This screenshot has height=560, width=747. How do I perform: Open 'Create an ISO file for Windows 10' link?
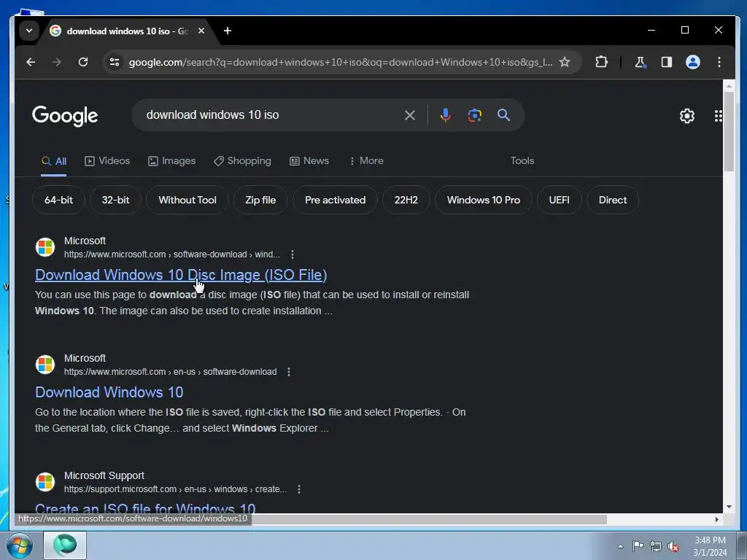point(145,507)
